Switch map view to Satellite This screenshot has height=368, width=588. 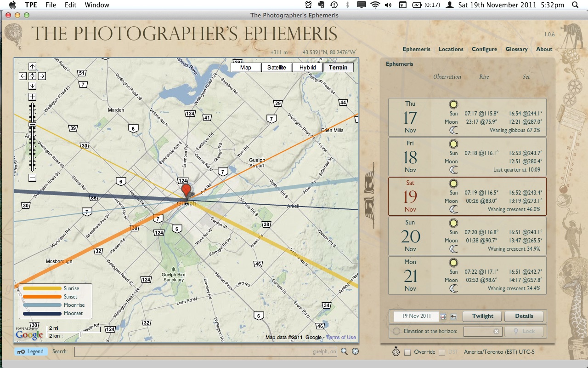tap(277, 68)
